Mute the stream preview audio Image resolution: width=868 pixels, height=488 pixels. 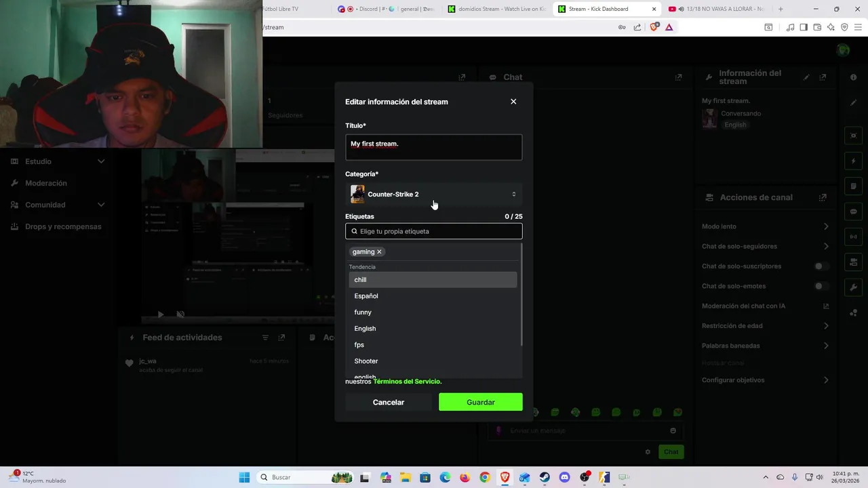(x=180, y=314)
